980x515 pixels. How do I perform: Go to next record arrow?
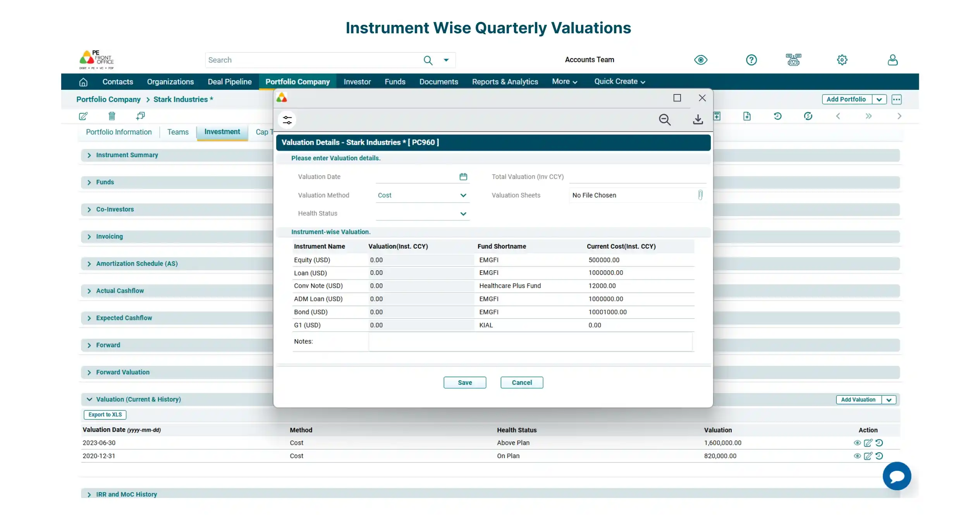(899, 116)
